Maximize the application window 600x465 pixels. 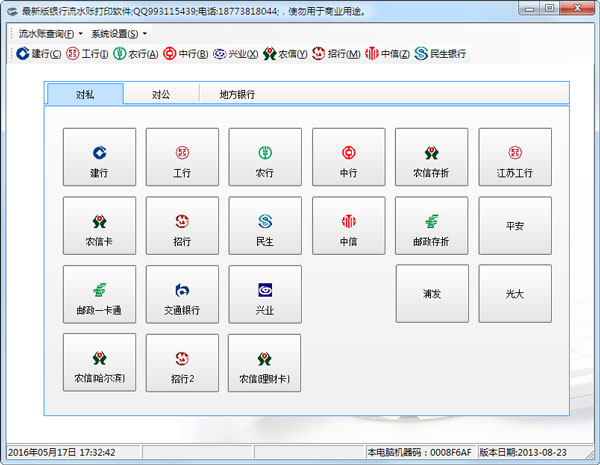point(549,8)
